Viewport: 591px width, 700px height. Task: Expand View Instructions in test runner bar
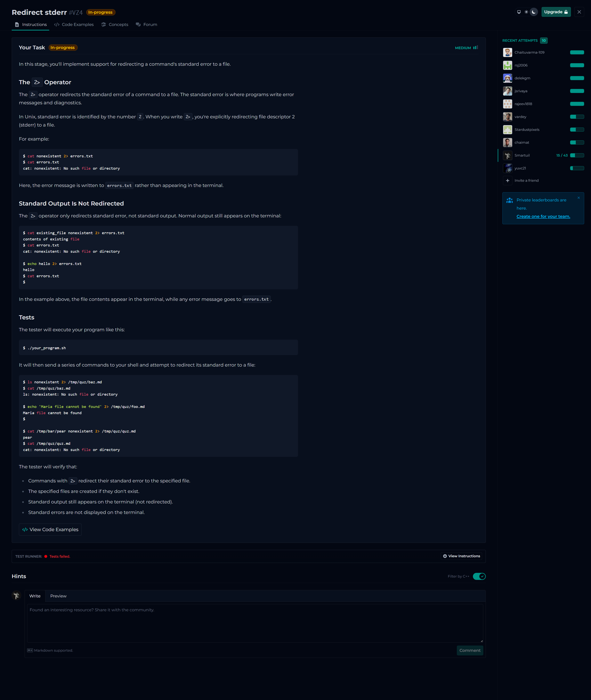pos(461,556)
